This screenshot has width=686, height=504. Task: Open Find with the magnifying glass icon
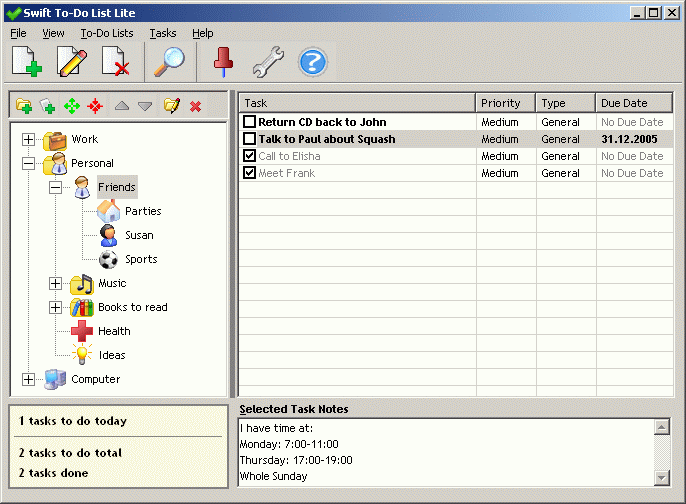169,62
